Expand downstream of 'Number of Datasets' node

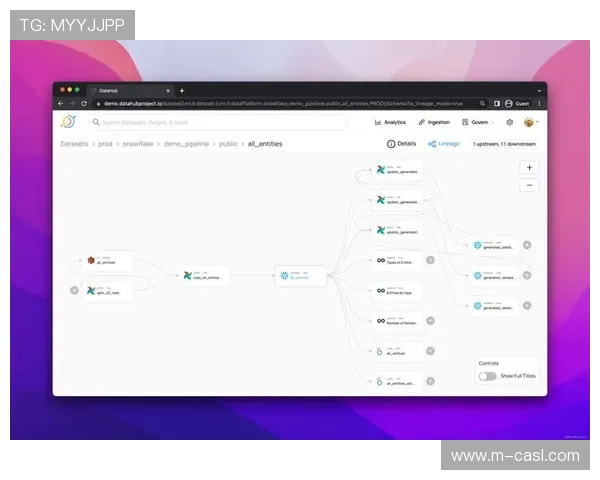(x=431, y=321)
